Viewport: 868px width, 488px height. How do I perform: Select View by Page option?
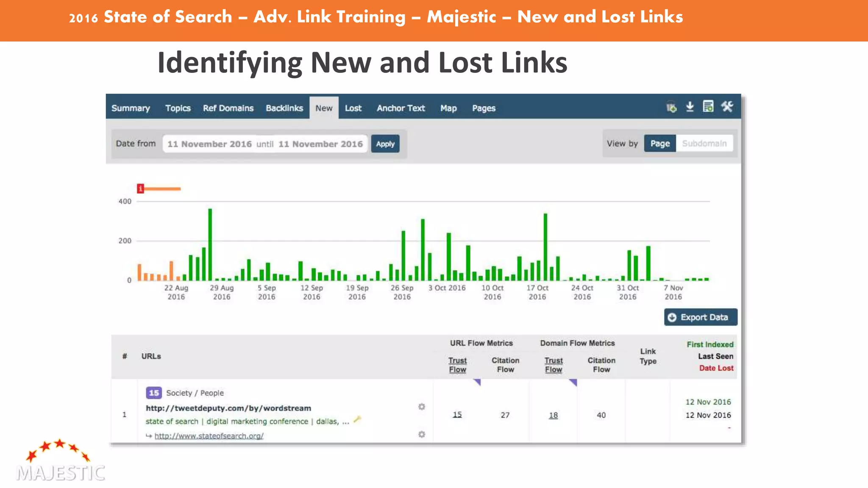660,143
